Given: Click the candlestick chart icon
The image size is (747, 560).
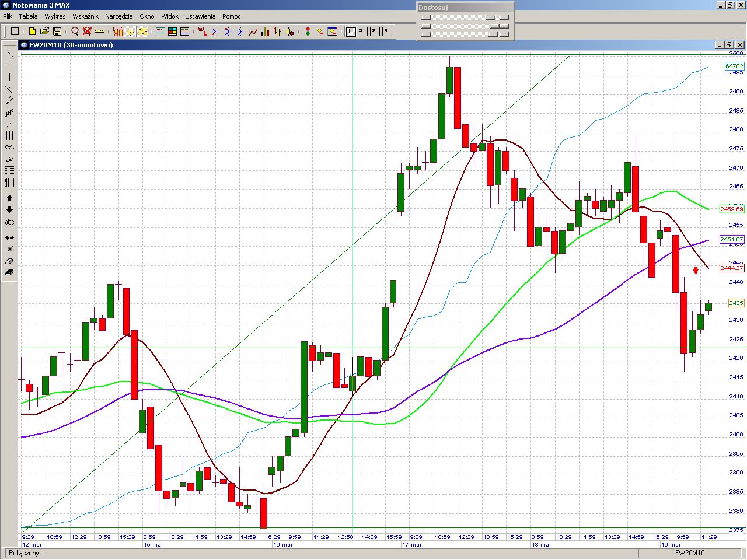Looking at the screenshot, I should click(x=290, y=32).
